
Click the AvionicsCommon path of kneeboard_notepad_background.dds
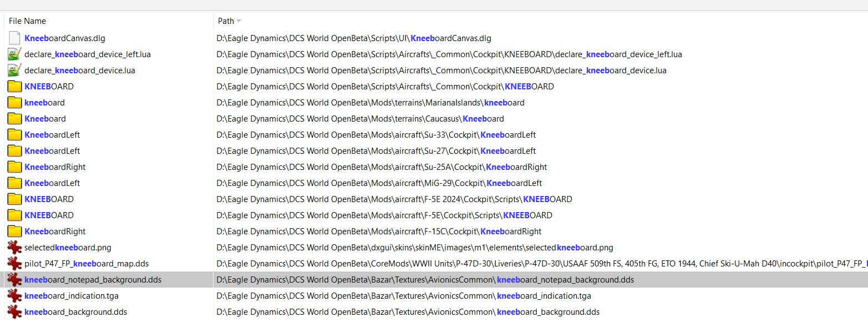425,280
